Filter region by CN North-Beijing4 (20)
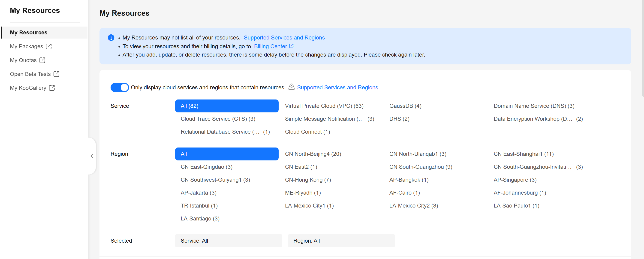This screenshot has width=644, height=259. point(313,154)
